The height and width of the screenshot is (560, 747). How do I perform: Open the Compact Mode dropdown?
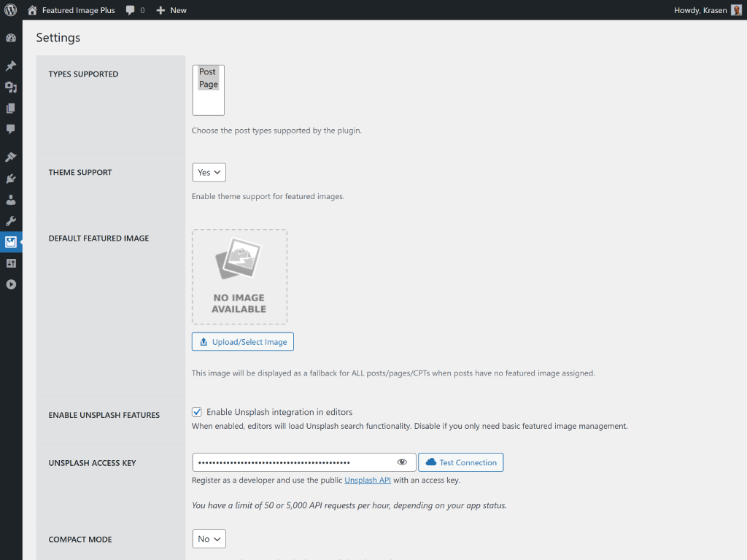coord(209,539)
